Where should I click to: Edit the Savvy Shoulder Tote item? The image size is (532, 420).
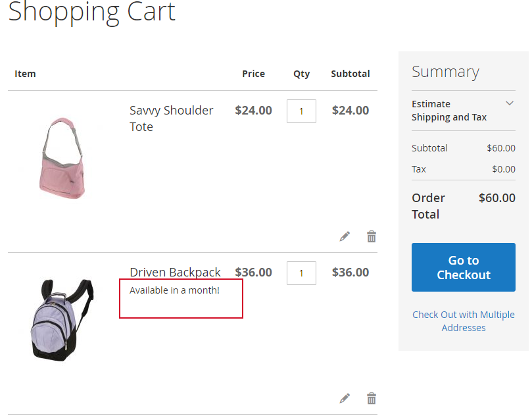coord(345,236)
